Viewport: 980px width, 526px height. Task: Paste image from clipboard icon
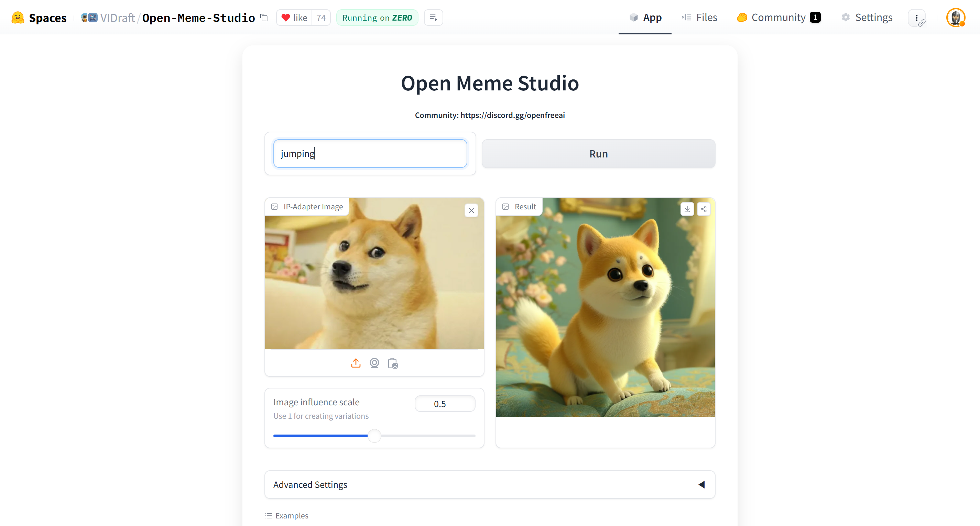point(393,363)
